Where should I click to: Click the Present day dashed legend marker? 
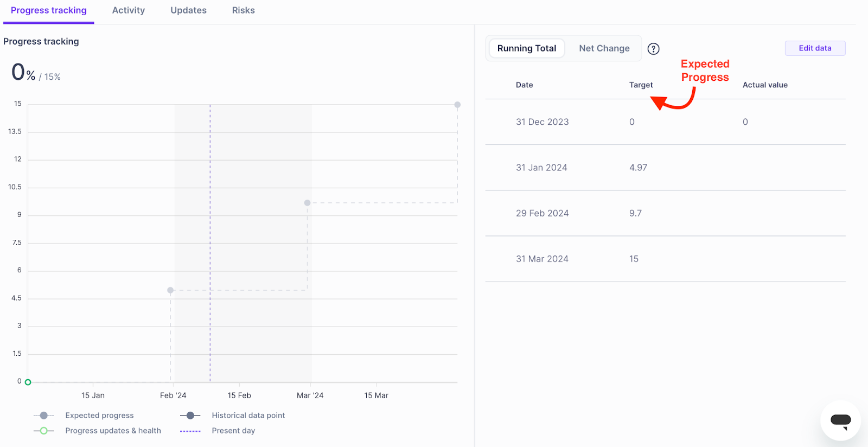pos(190,431)
